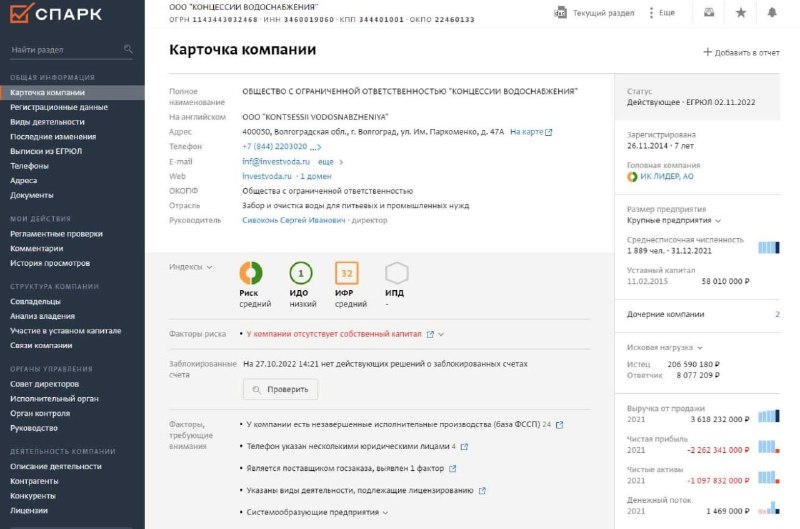
Task: Add company to favorites with star icon
Action: click(x=741, y=12)
